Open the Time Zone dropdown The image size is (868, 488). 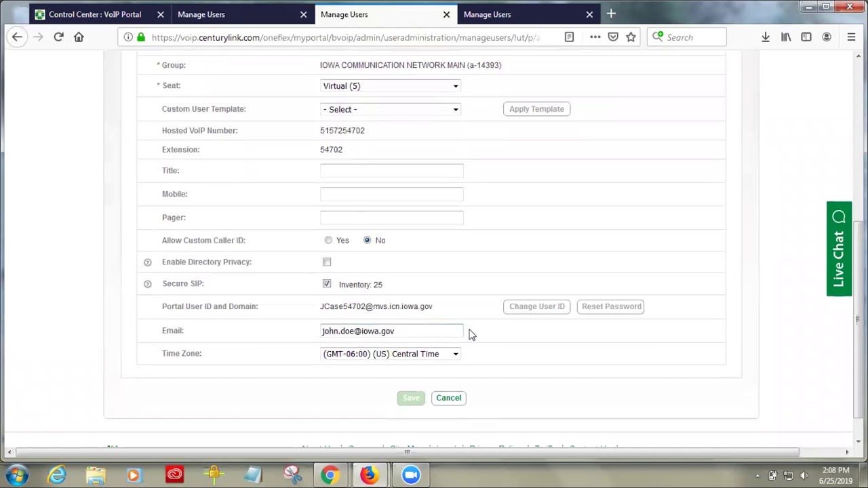tap(391, 354)
